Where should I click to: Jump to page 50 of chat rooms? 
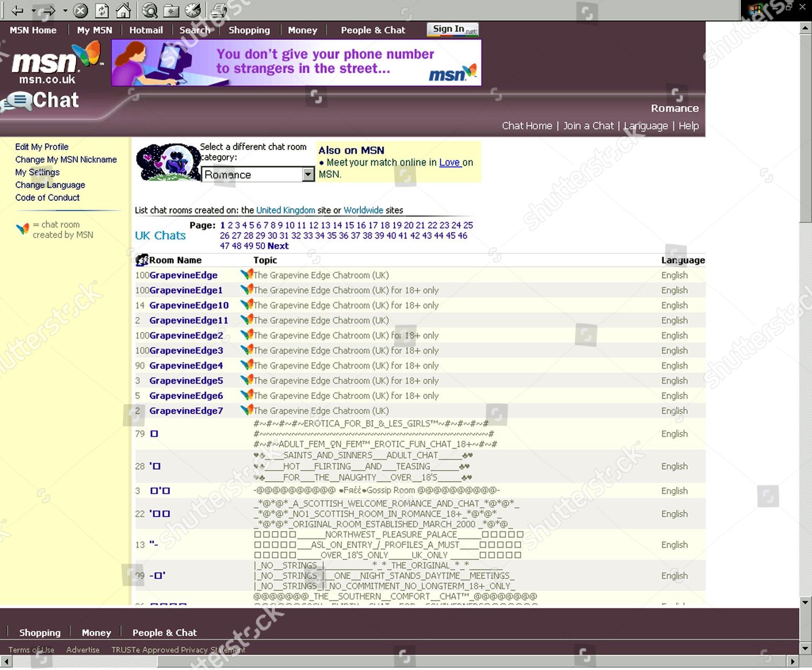pos(260,246)
